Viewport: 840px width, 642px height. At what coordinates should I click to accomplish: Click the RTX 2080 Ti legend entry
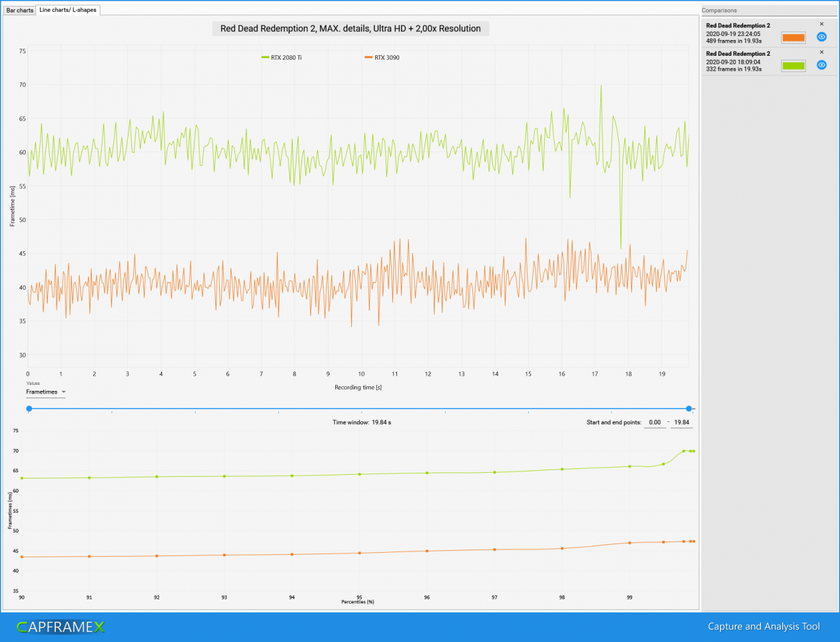(282, 58)
